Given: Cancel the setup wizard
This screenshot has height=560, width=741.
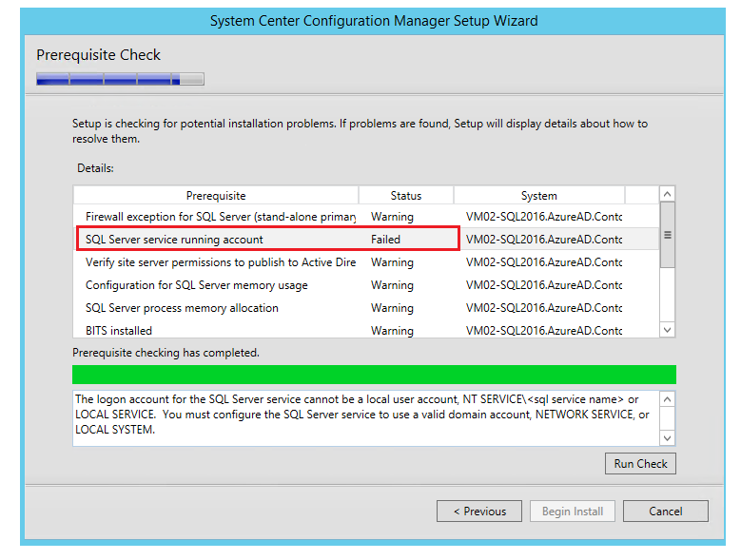Looking at the screenshot, I should pyautogui.click(x=666, y=511).
